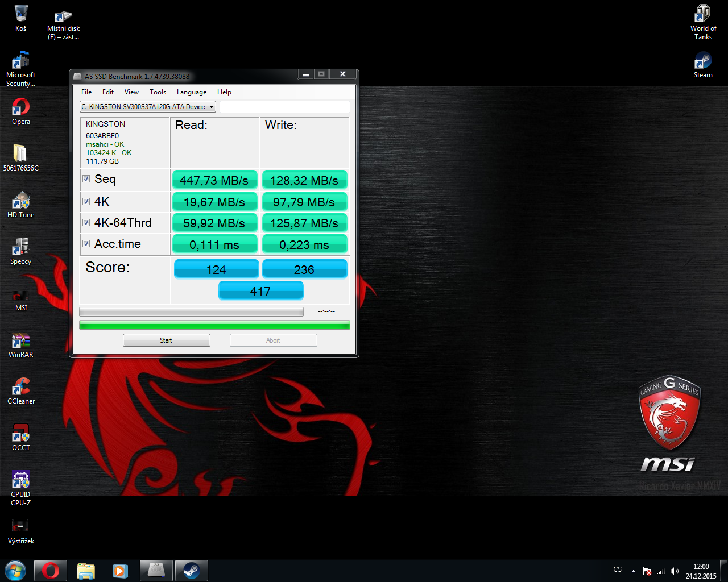The image size is (728, 582).
Task: Open Action Center flag tray icon
Action: click(x=647, y=571)
